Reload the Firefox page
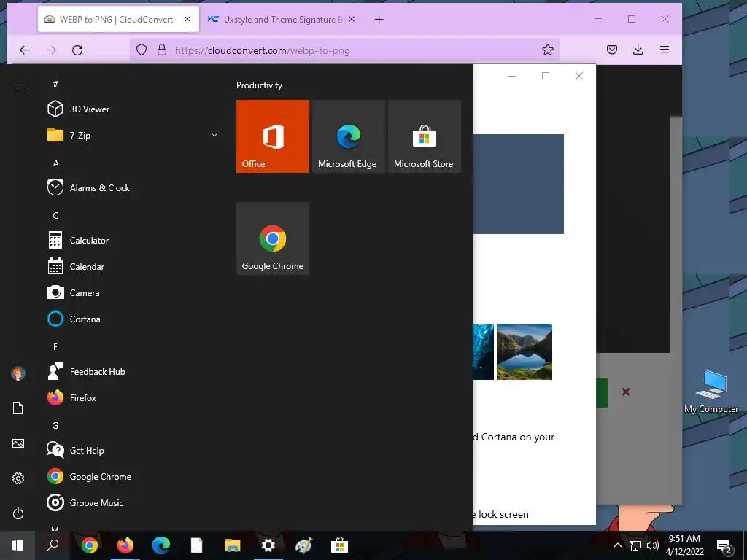Screen dimensions: 747x560 (77, 50)
